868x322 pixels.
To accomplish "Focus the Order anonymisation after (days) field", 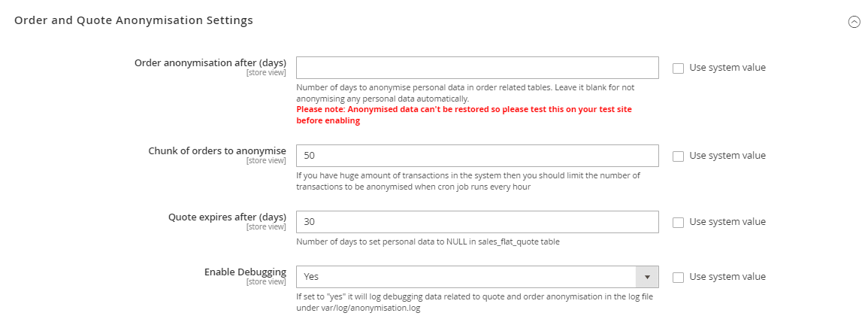I will (x=477, y=68).
